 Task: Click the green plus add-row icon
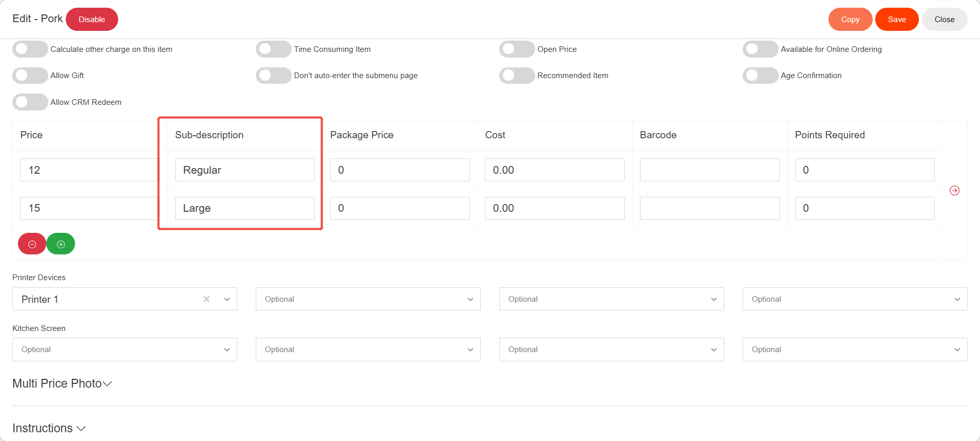point(61,244)
